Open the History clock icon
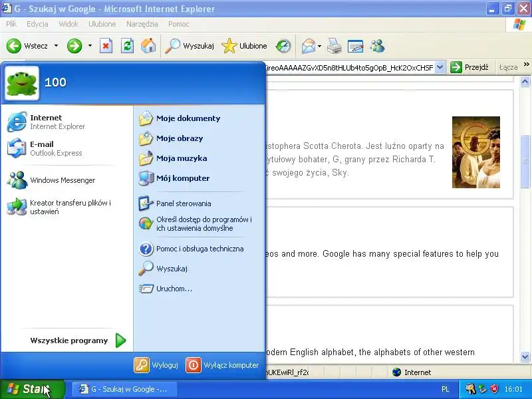The width and height of the screenshot is (532, 399). 283,46
